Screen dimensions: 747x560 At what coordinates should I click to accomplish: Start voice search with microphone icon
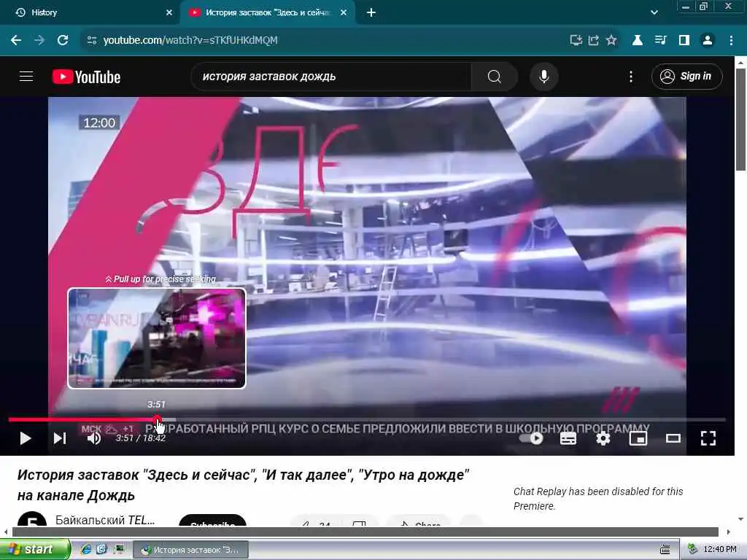[543, 76]
